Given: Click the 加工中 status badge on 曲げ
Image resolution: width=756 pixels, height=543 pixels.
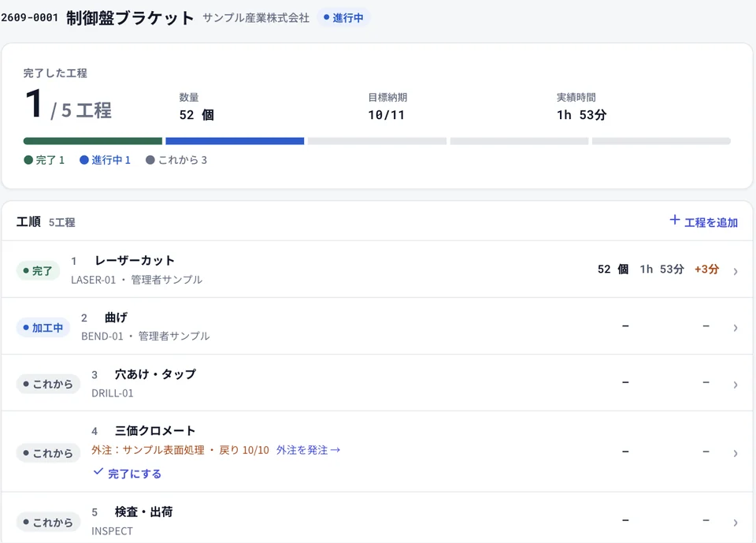Looking at the screenshot, I should (x=43, y=328).
